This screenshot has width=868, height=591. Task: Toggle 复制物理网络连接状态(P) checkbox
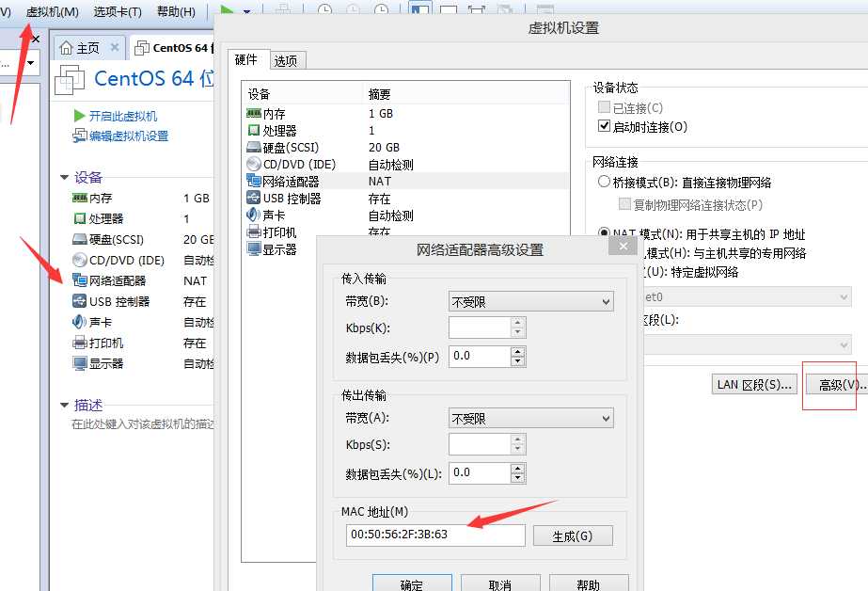[624, 204]
